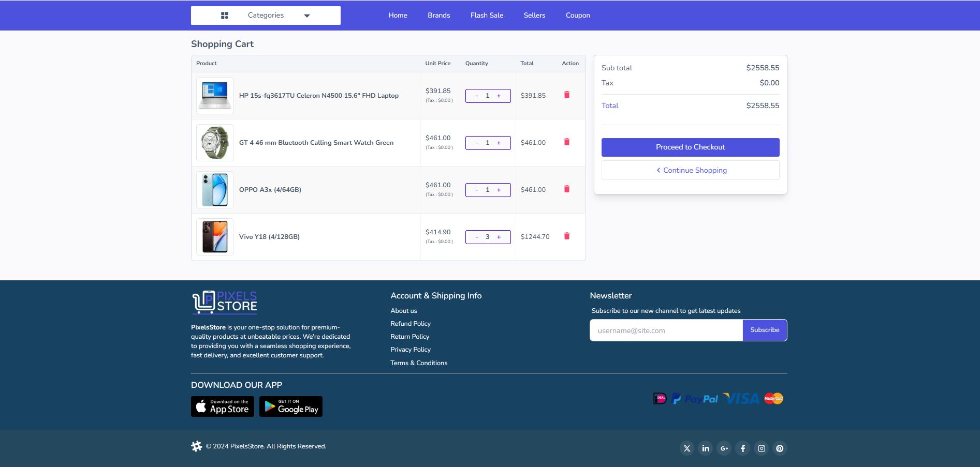Click the Google Play download badge
This screenshot has height=467, width=980.
coord(290,406)
